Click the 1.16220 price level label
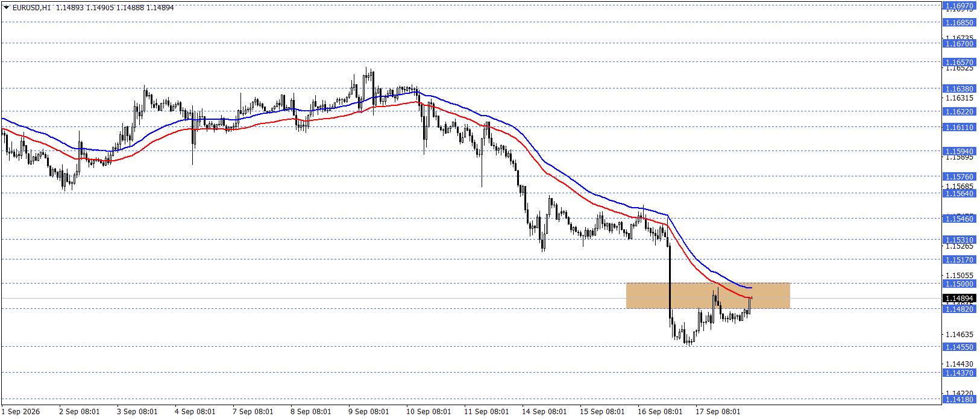Screen dimensions: 980x419 pyautogui.click(x=958, y=111)
